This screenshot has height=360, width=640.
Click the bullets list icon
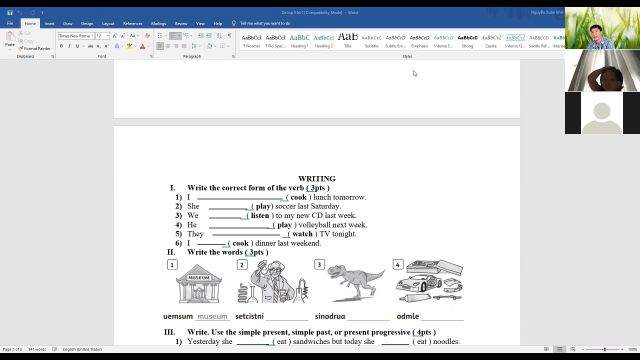pyautogui.click(x=160, y=36)
